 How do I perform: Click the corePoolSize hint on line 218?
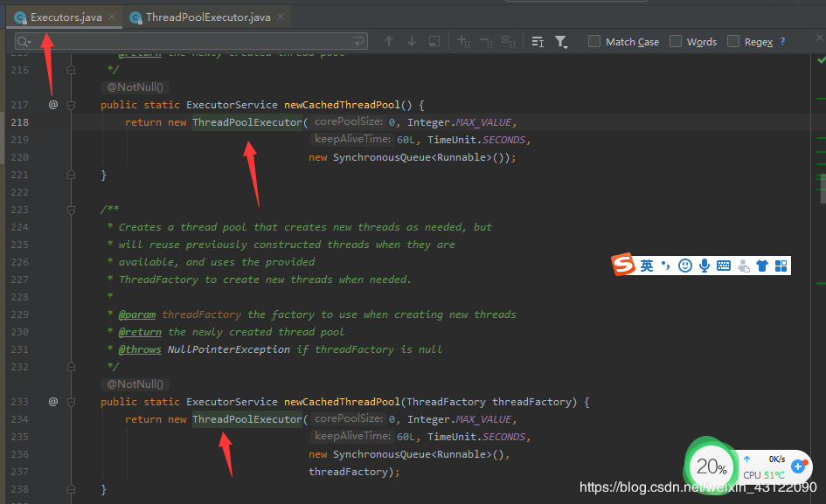click(x=348, y=121)
